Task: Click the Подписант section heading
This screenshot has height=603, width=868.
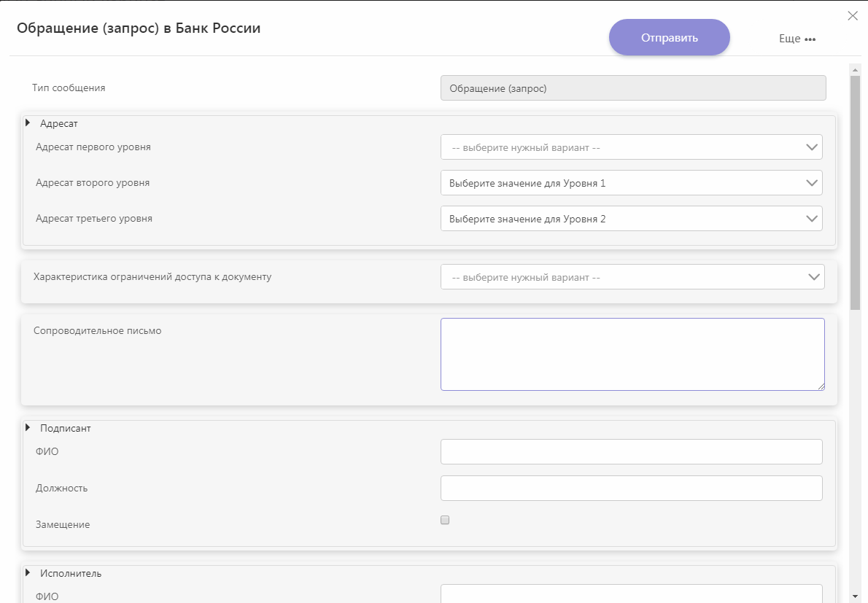Action: pyautogui.click(x=66, y=428)
